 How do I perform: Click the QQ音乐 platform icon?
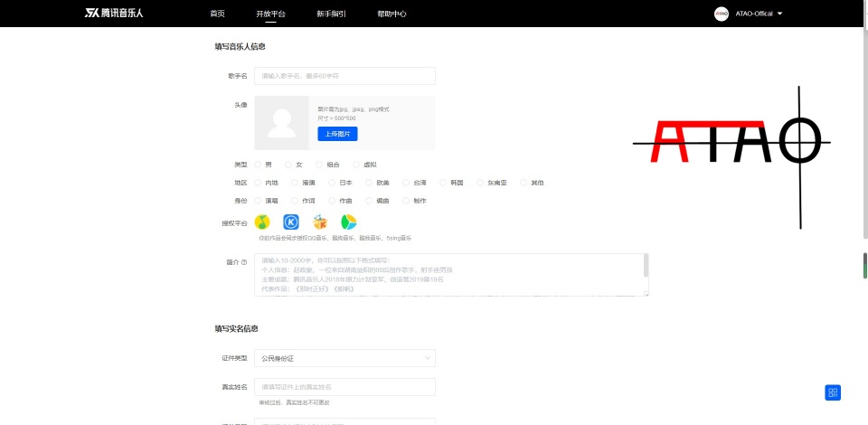262,222
